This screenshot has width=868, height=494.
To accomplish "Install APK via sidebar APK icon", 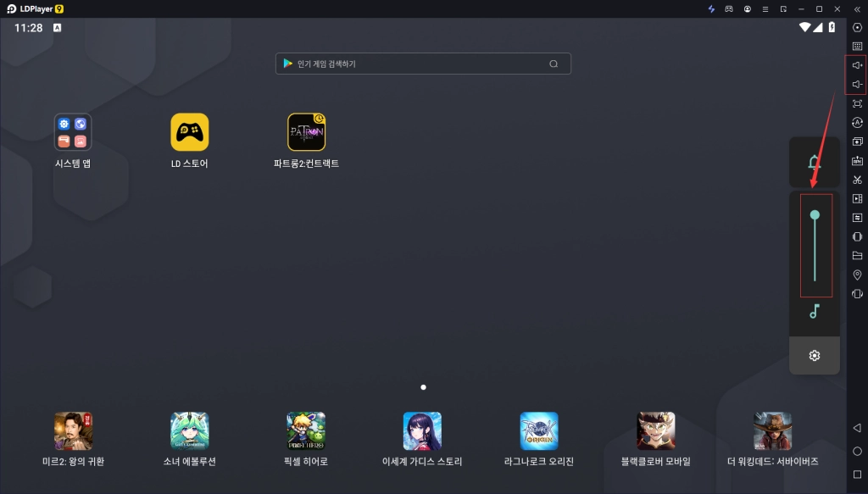I will (857, 160).
